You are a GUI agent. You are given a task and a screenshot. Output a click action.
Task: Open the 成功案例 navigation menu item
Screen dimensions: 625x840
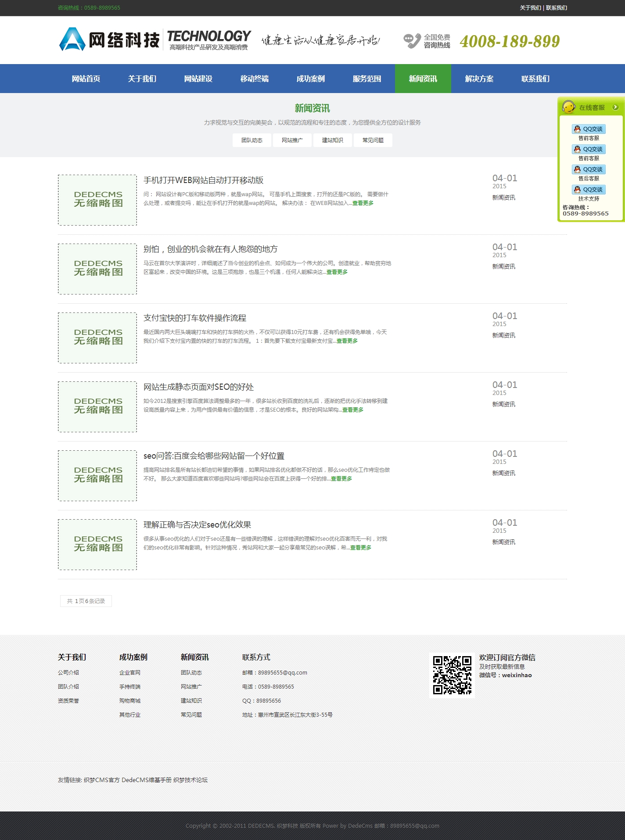point(311,79)
